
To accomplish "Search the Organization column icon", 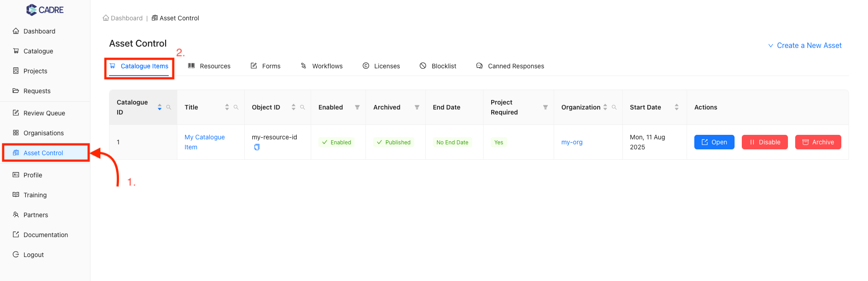I will 614,107.
